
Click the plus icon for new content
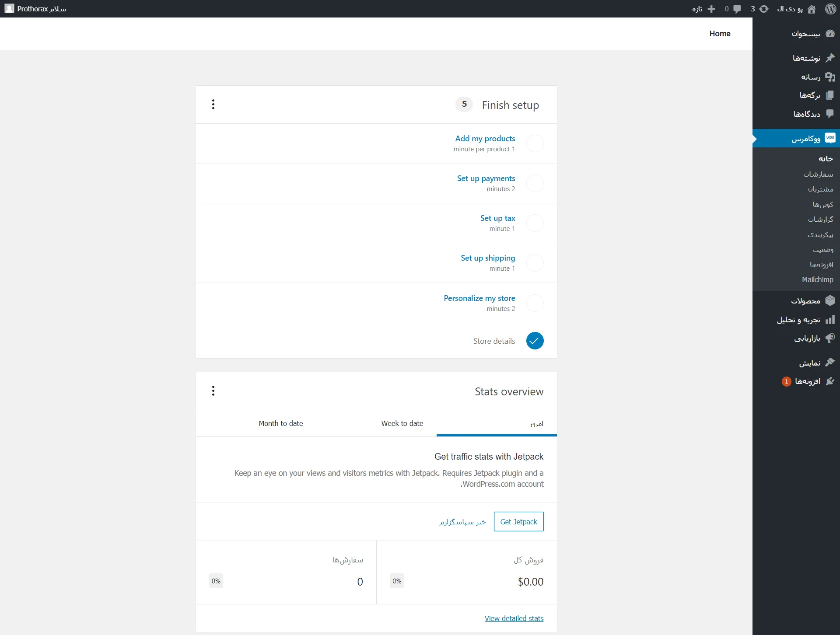coord(711,9)
